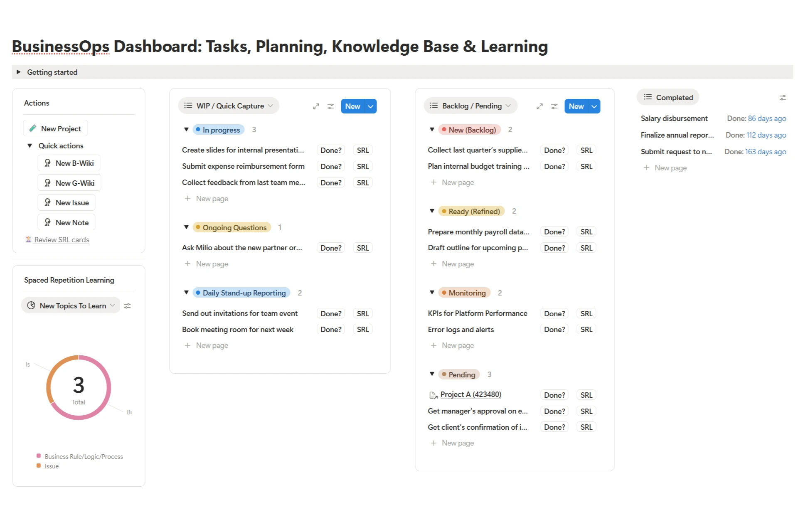Click the settings icon next to New Topics To Learn
This screenshot has width=798, height=532.
[128, 306]
